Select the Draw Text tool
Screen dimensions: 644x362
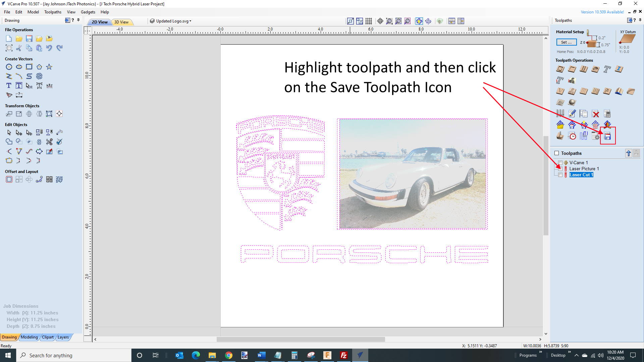pos(9,85)
